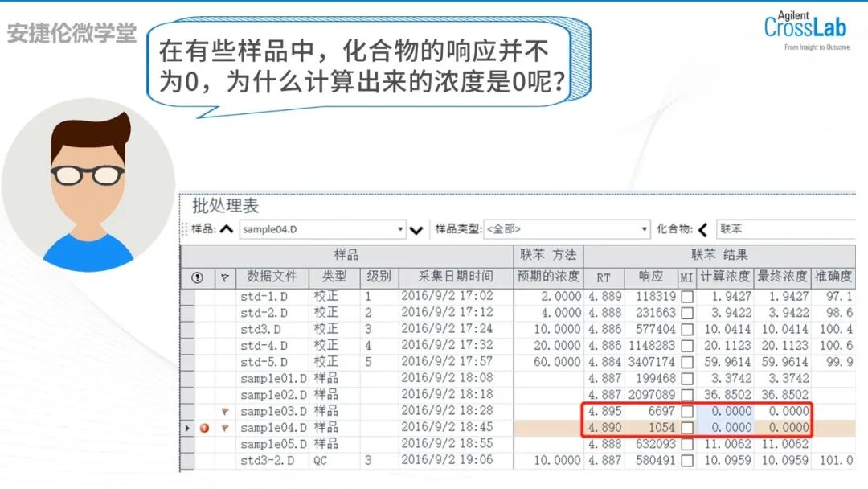Image resolution: width=868 pixels, height=489 pixels.
Task: Toggle MI checkbox for std3.D
Action: (687, 330)
